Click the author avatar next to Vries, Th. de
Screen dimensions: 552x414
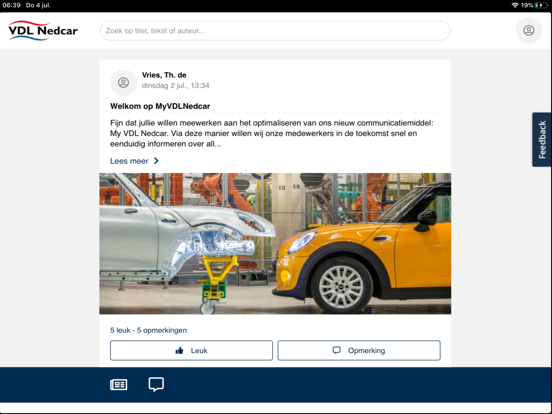point(123,83)
